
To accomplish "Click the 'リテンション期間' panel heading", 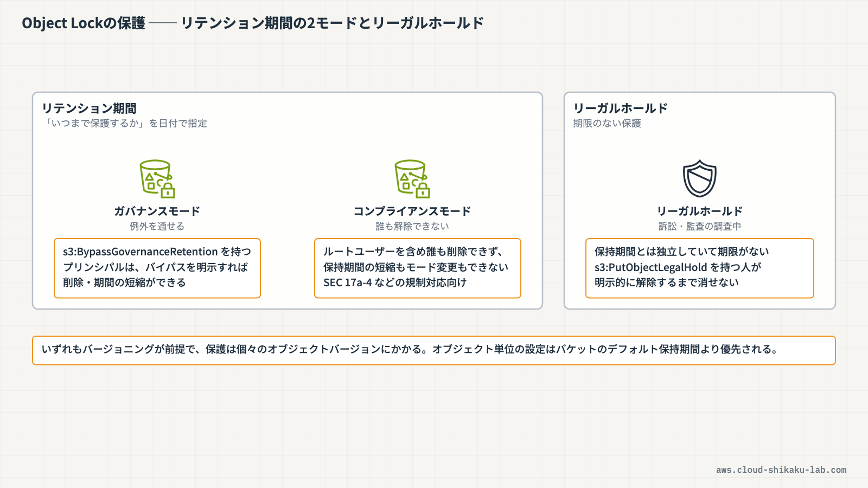I will (89, 108).
